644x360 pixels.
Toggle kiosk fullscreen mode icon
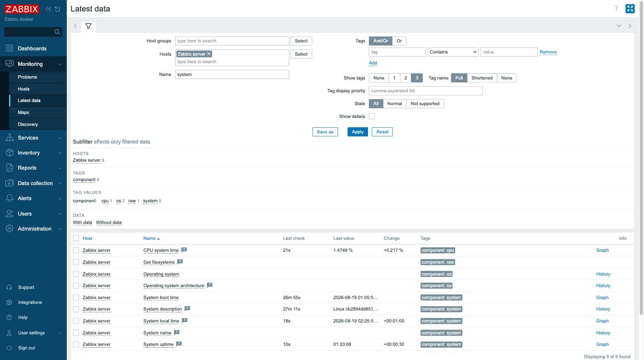[630, 9]
